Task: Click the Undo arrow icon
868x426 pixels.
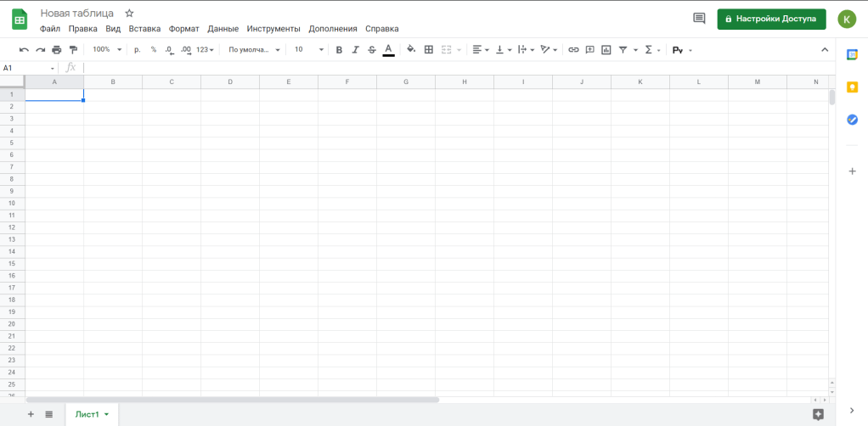Action: point(24,50)
